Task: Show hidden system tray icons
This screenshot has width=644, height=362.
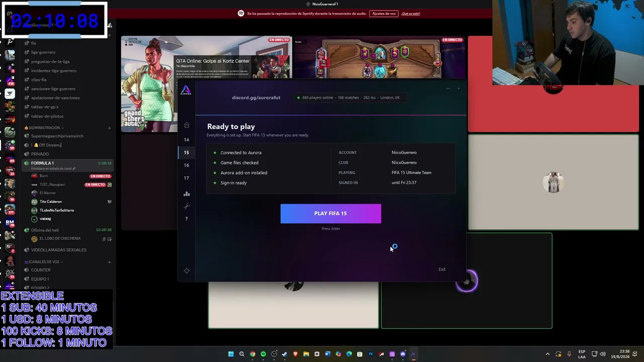Action: [548, 354]
